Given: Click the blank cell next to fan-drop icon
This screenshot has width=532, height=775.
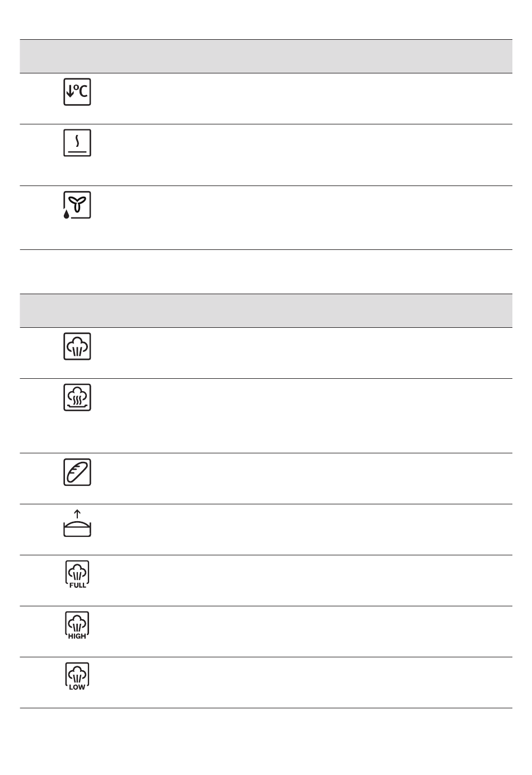Looking at the screenshot, I should pos(311,218).
